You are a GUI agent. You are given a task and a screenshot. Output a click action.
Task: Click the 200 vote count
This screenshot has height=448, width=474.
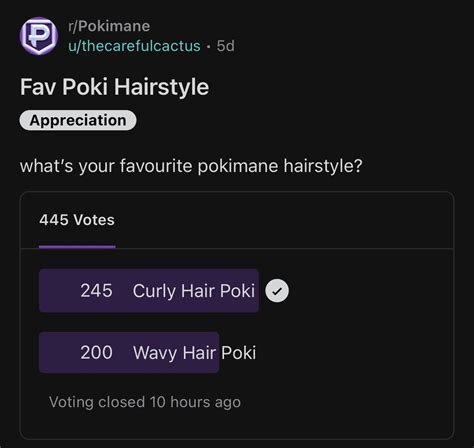[96, 352]
